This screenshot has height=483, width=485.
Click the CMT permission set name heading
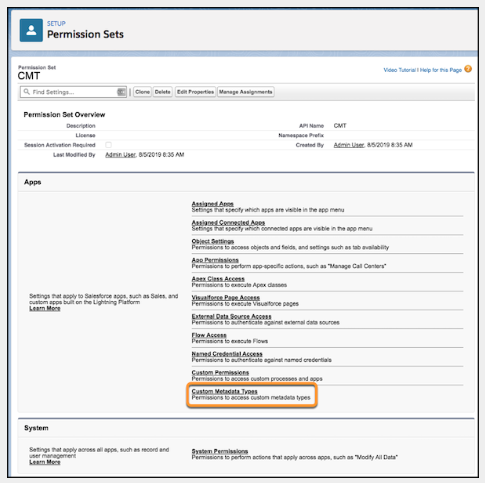[29, 76]
